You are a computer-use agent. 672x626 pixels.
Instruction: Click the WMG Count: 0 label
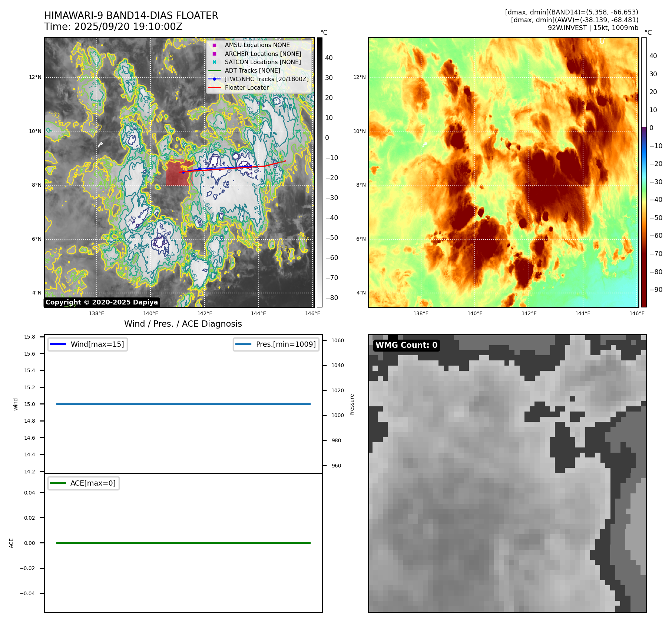click(407, 345)
